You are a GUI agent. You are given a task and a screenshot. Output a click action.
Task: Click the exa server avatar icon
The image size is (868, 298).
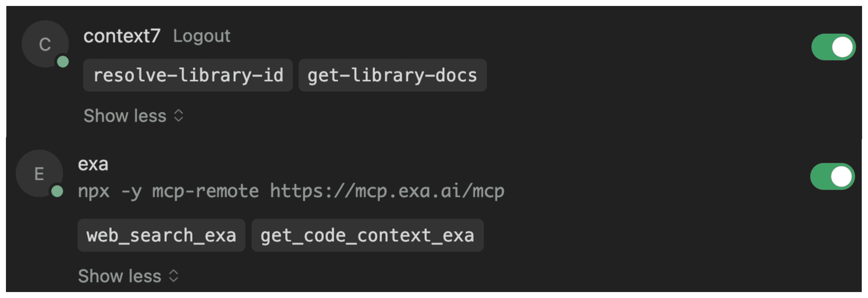click(39, 174)
